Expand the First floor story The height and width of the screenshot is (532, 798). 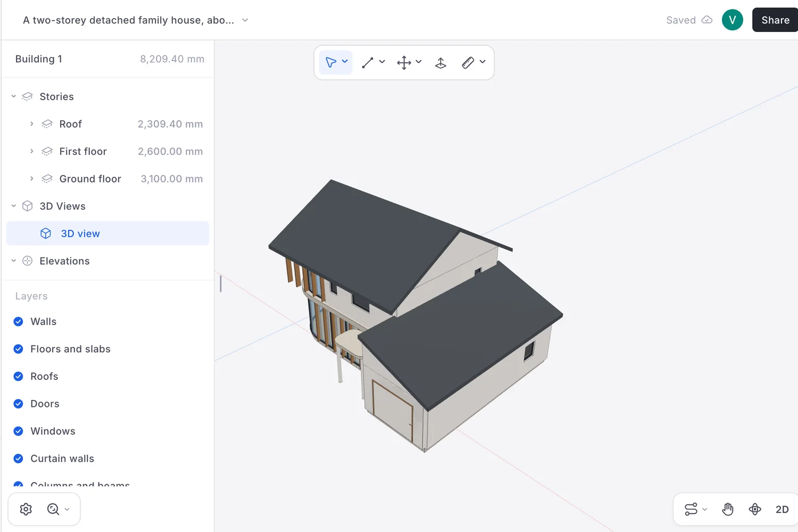click(31, 151)
